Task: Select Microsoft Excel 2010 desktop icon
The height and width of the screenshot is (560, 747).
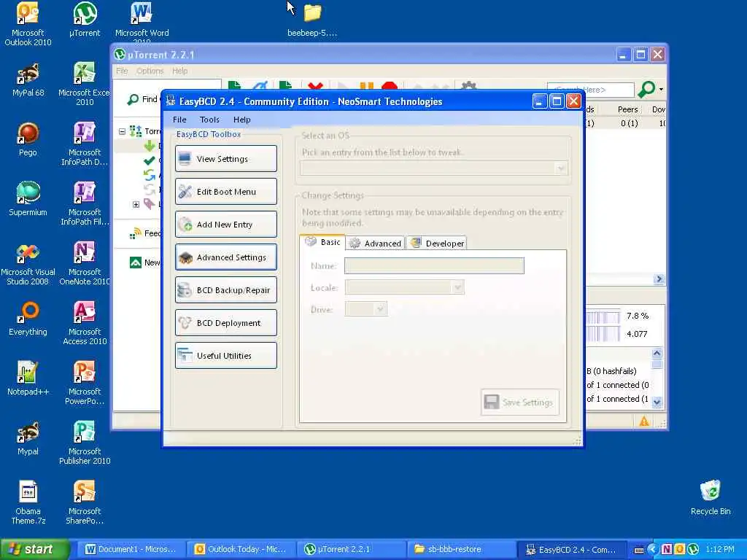Action: (85, 84)
